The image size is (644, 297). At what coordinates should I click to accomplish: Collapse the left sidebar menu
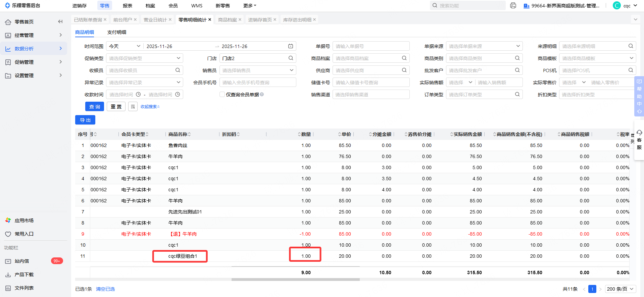60,22
